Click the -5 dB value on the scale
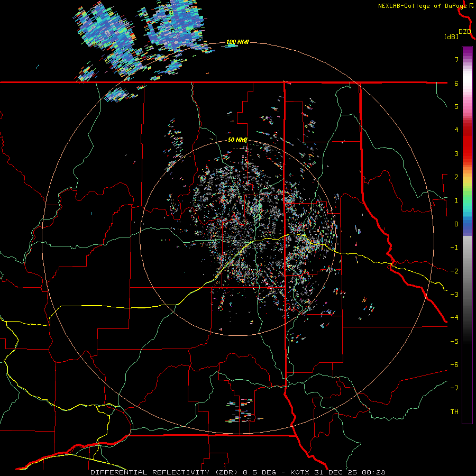Image resolution: width=476 pixels, height=476 pixels. click(454, 342)
